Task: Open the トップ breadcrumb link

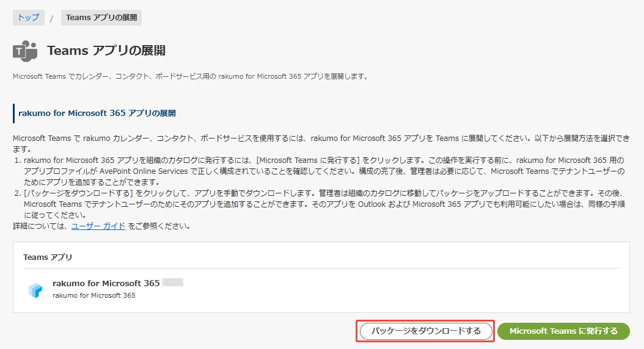Action: [x=29, y=18]
